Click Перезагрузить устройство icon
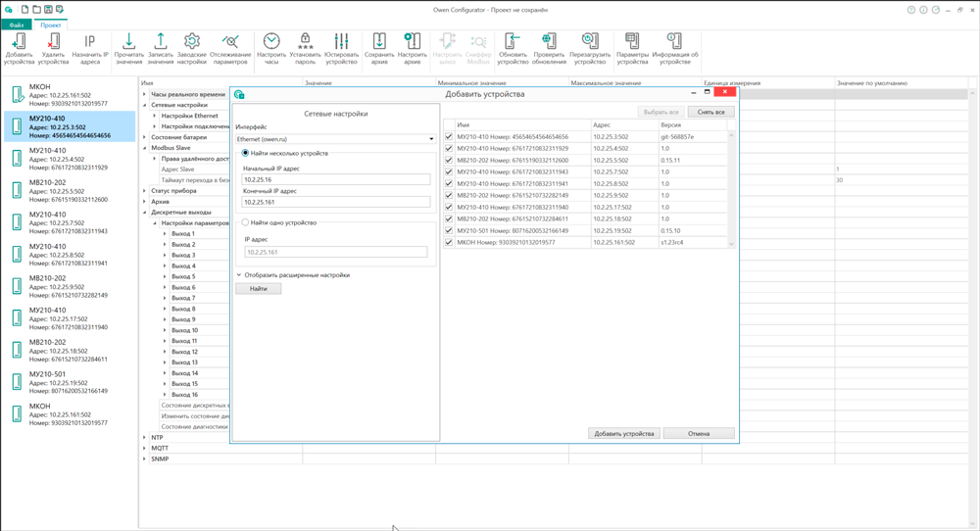980x531 pixels. point(590,42)
